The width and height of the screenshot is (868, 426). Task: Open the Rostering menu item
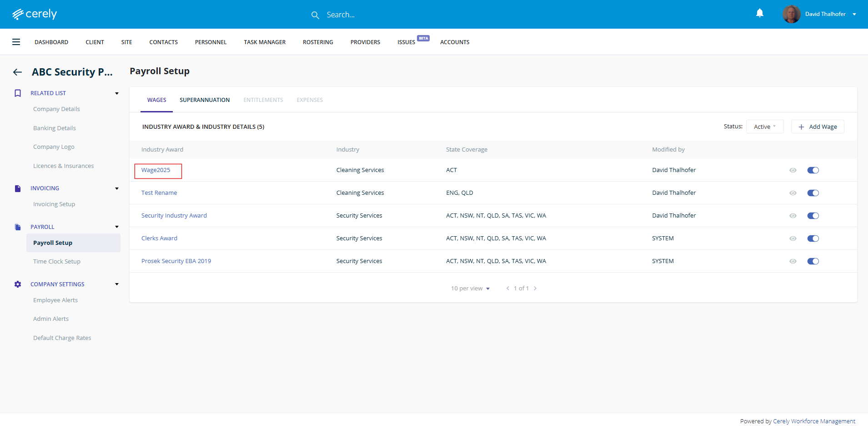[318, 42]
